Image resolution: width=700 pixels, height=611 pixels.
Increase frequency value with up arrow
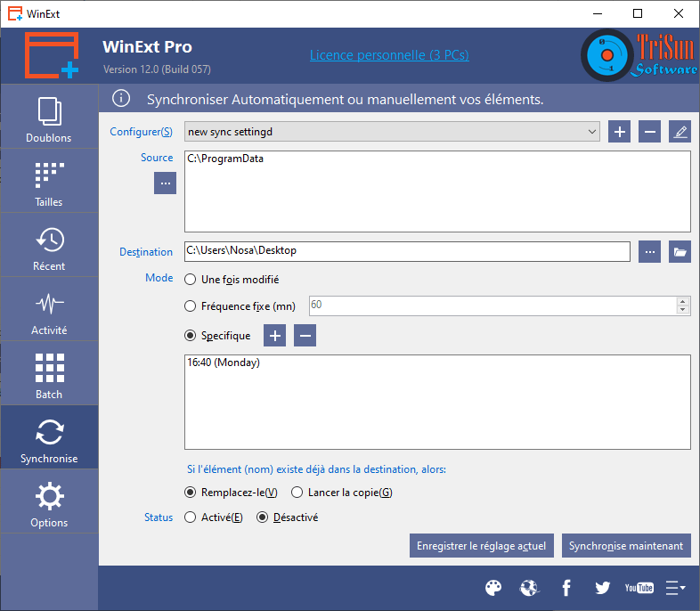click(x=682, y=301)
